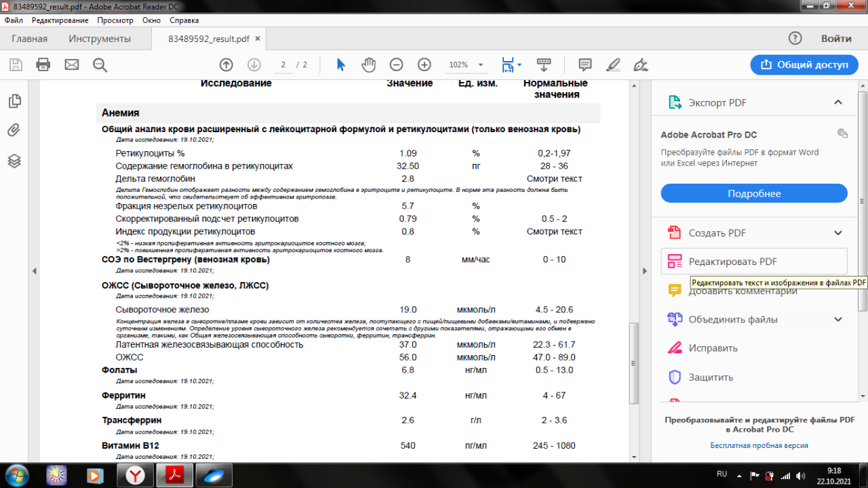Click the fit page width icon

(x=508, y=65)
